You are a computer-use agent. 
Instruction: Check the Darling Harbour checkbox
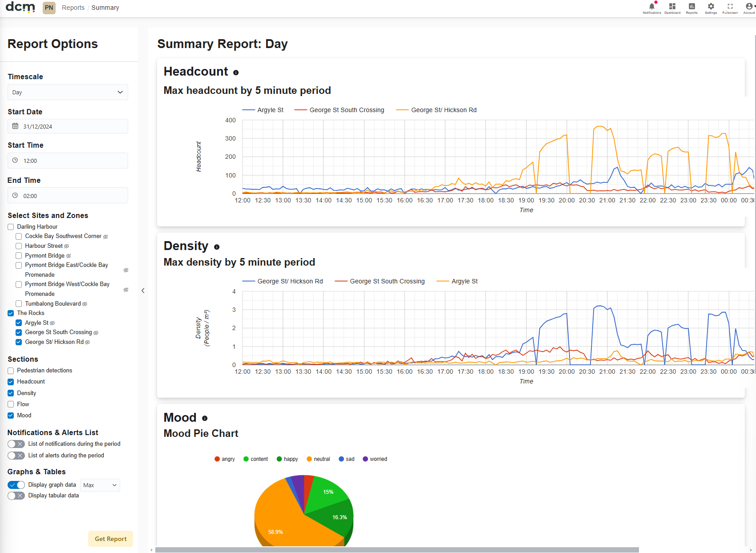[x=11, y=227]
